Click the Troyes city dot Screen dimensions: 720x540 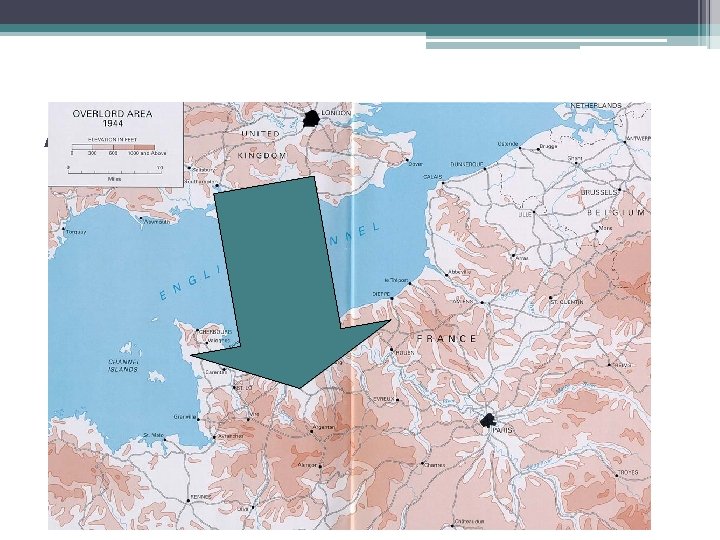point(616,476)
